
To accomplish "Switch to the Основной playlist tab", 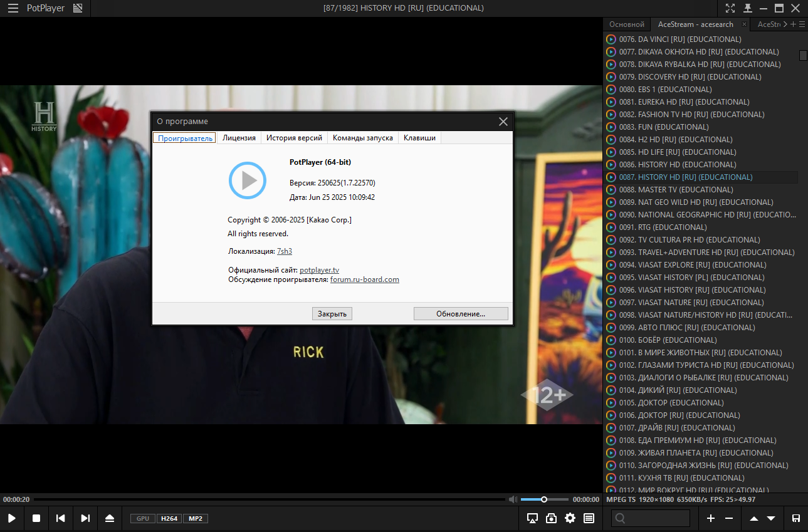I will pyautogui.click(x=627, y=24).
